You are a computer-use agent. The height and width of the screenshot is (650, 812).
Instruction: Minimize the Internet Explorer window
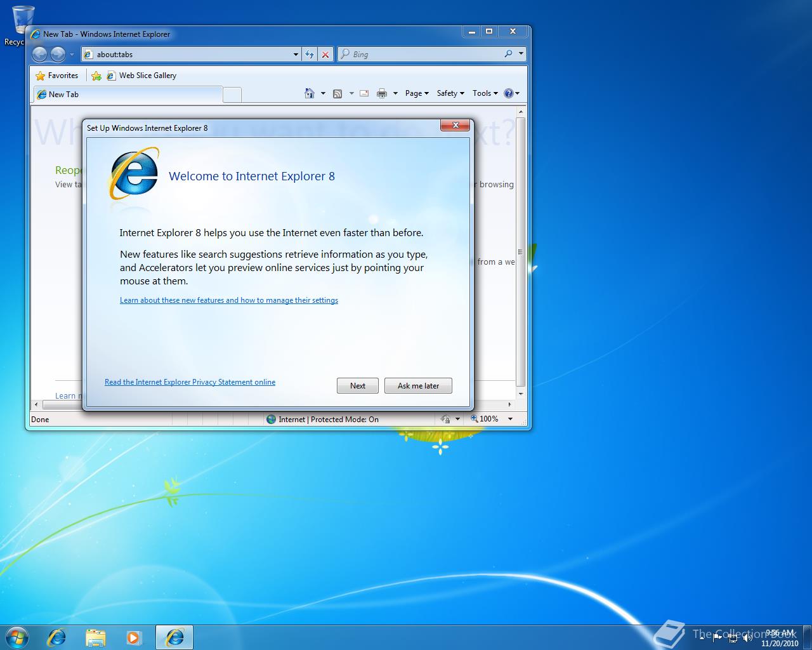471,31
